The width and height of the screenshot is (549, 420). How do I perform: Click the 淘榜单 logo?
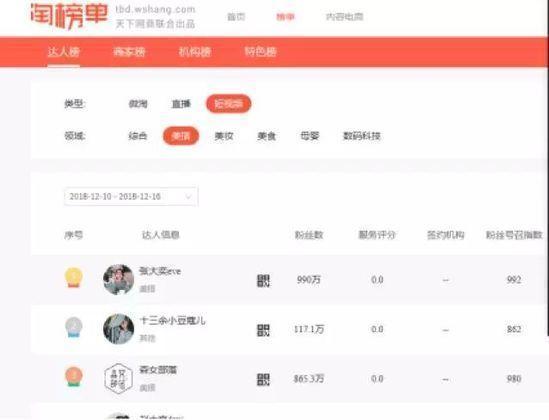click(69, 16)
